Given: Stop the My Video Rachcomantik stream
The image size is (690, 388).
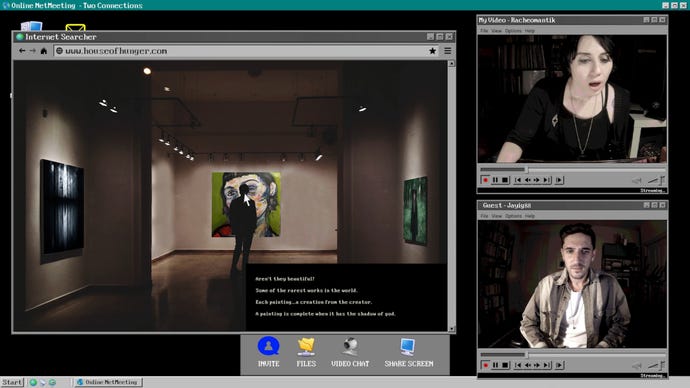Looking at the screenshot, I should [x=505, y=180].
